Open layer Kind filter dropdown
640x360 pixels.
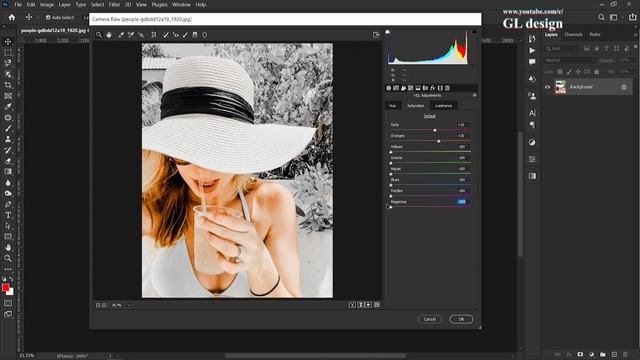tap(561, 49)
